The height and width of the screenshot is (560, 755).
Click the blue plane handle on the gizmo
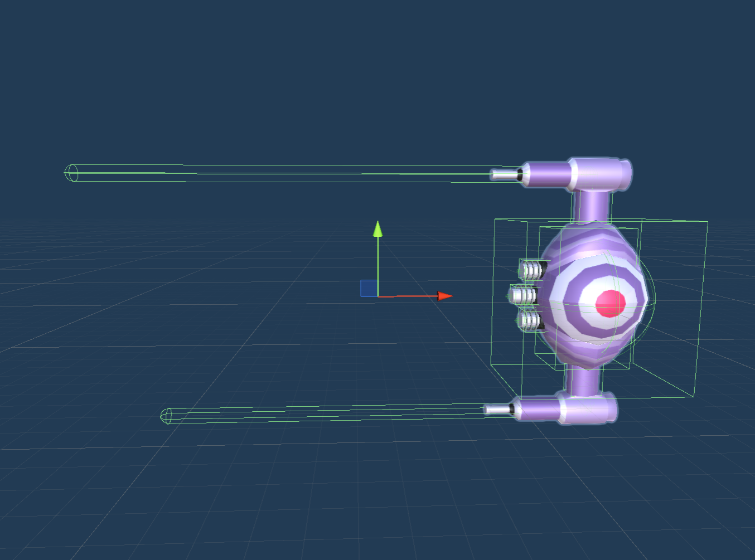(369, 288)
